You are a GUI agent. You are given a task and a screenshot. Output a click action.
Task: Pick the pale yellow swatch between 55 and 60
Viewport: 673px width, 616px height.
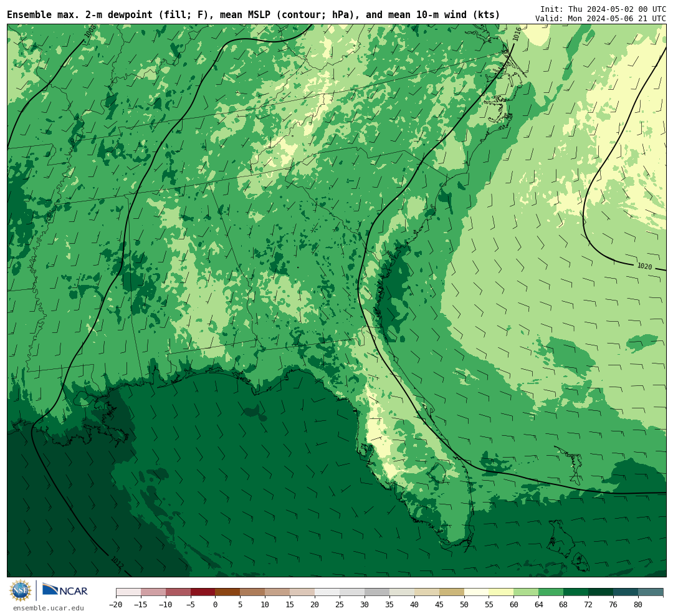click(x=502, y=592)
